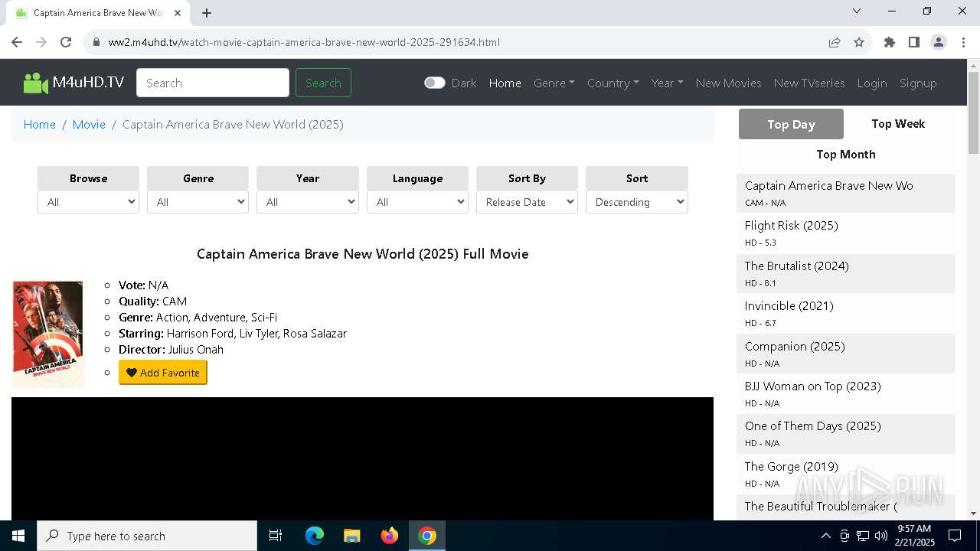Open the Chrome profile avatar
Viewport: 980px width, 551px height.
click(939, 42)
